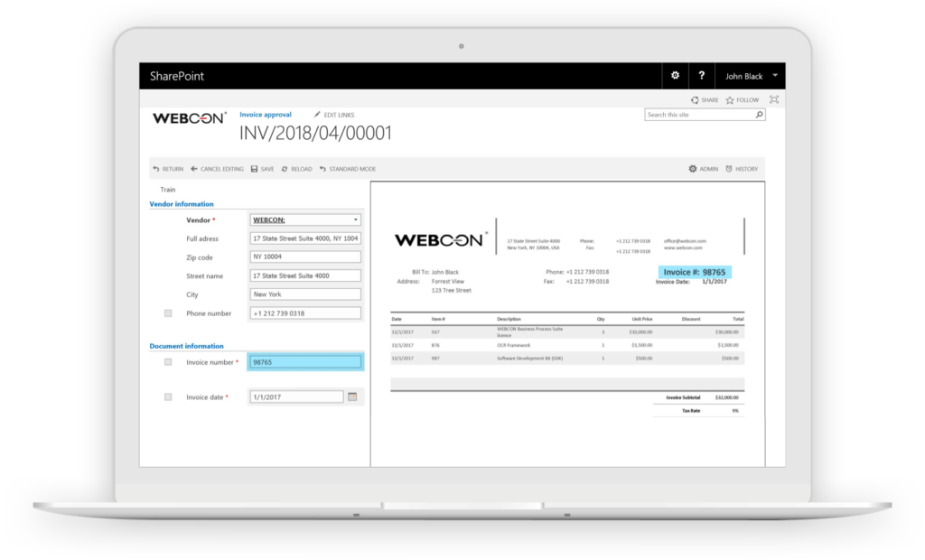Screen dimensions: 925x560
Task: Click Invoice Subtotal $32,000.00 value
Action: tap(727, 397)
